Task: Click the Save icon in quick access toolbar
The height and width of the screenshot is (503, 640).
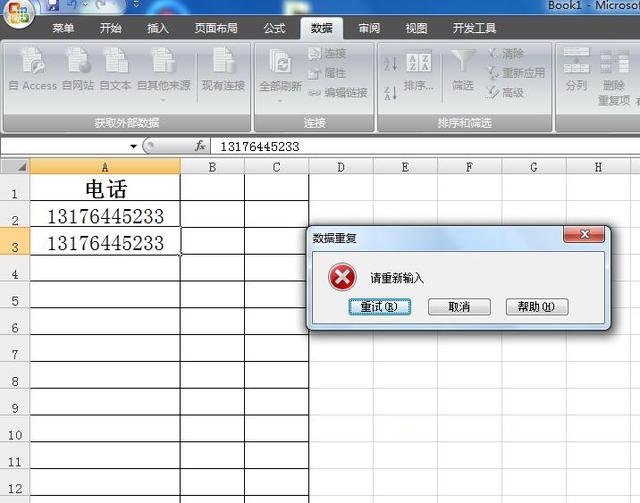Action: coord(53,5)
